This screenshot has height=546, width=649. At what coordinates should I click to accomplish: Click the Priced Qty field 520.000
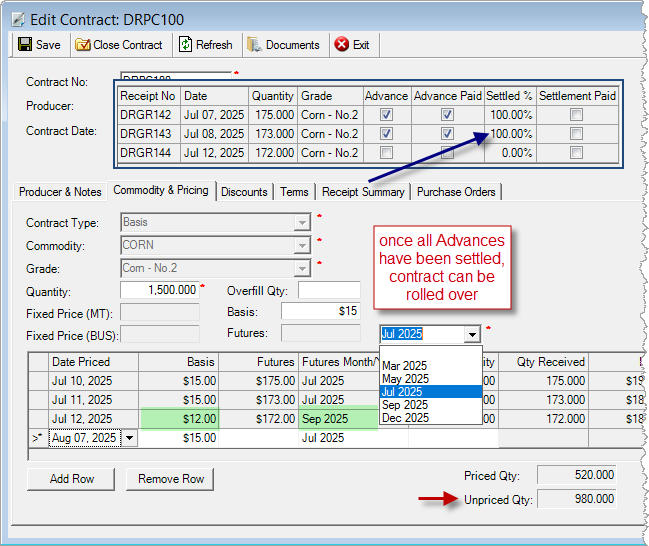(x=577, y=475)
